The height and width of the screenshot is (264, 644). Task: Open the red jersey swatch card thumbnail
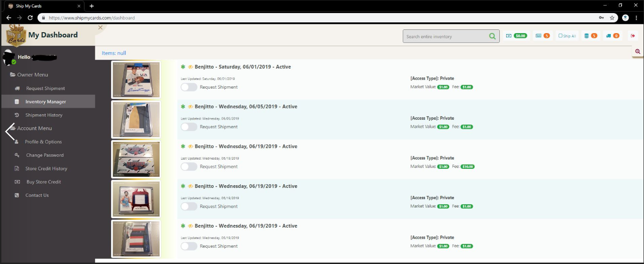(136, 199)
